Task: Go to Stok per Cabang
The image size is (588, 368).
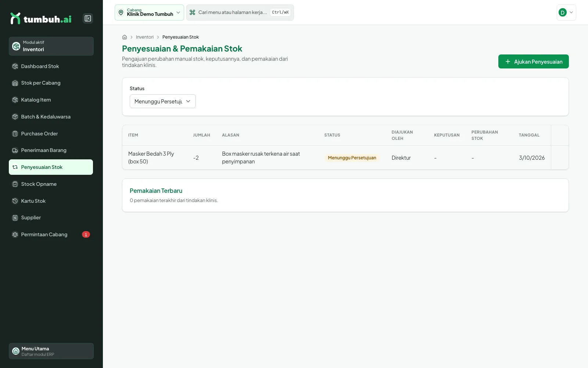Action: point(51,83)
